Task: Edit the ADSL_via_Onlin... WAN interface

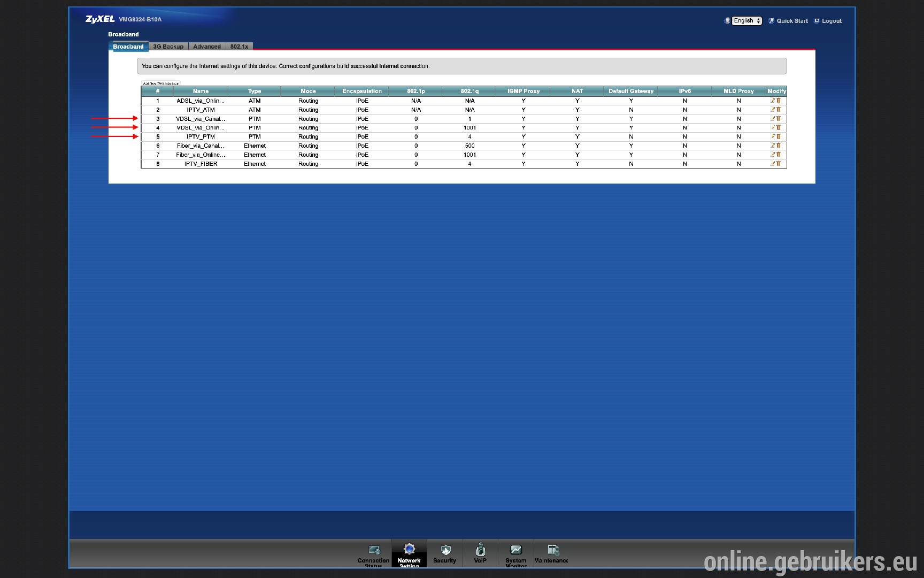Action: point(773,101)
